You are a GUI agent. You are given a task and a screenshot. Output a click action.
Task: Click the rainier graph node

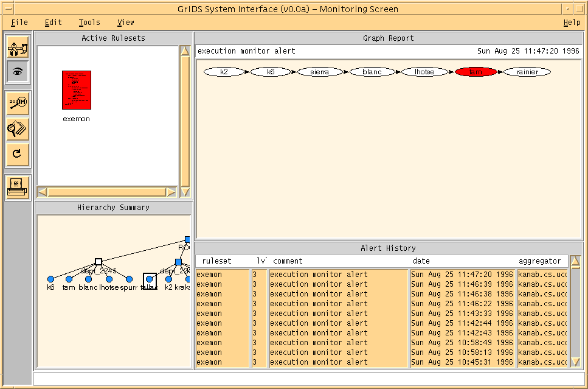tap(527, 72)
